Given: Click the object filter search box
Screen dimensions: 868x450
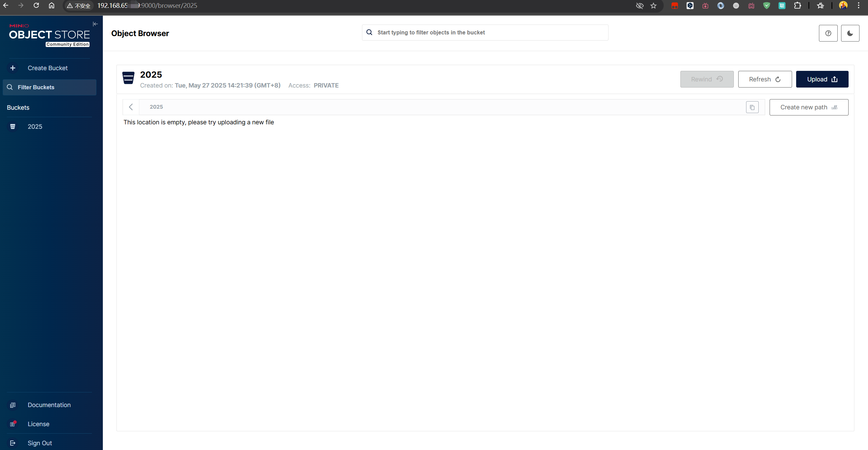Looking at the screenshot, I should [485, 32].
